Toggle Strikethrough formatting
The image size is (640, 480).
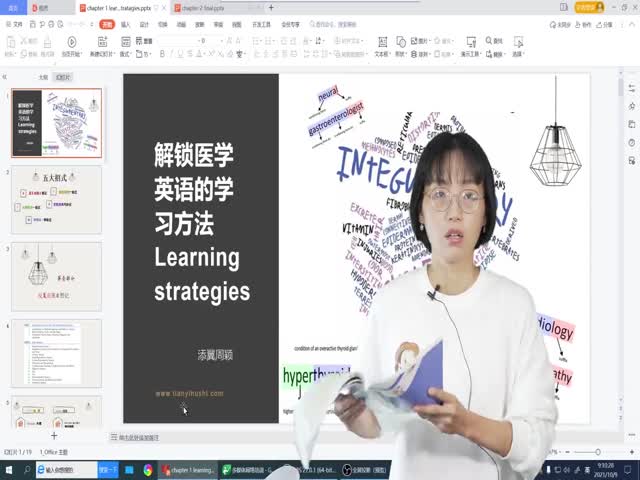(x=190, y=54)
